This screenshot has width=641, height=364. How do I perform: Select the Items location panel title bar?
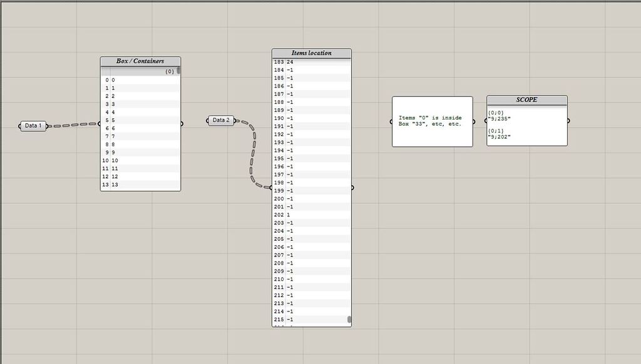click(311, 53)
